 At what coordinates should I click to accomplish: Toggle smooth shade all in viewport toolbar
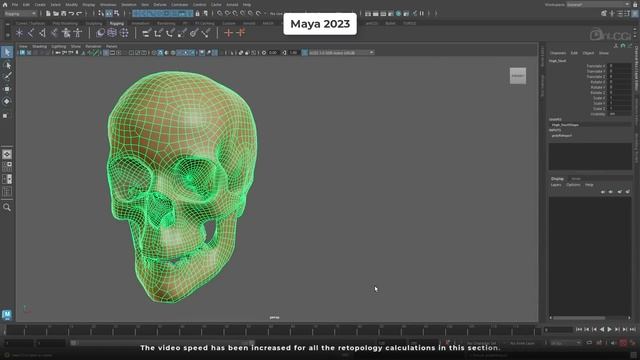coord(160,53)
